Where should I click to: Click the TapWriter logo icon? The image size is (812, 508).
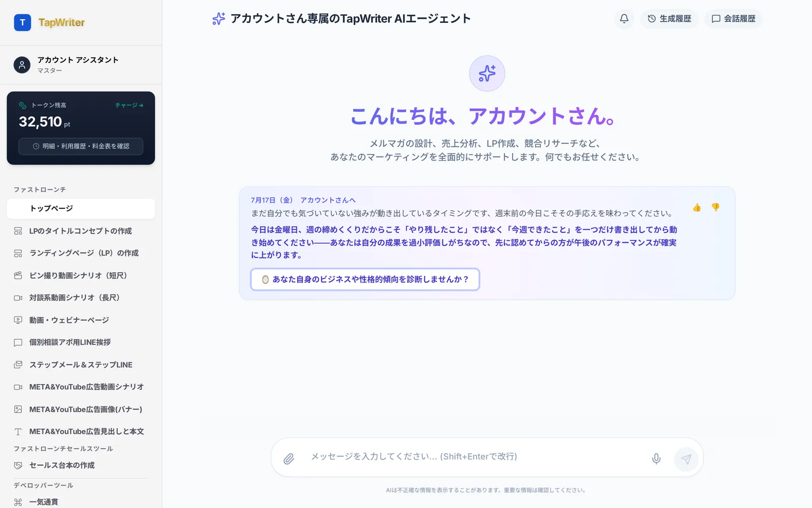pyautogui.click(x=22, y=22)
